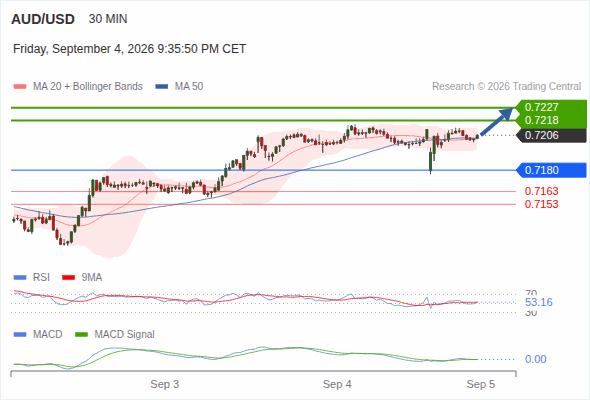Screen dimensions: 590x400
Task: Click the Sep 3 date marker
Action: (164, 384)
